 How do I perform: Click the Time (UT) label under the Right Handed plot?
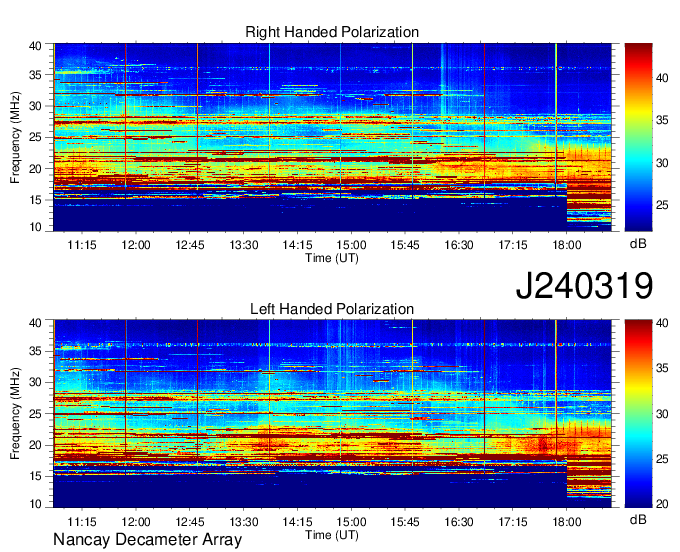coord(332,258)
